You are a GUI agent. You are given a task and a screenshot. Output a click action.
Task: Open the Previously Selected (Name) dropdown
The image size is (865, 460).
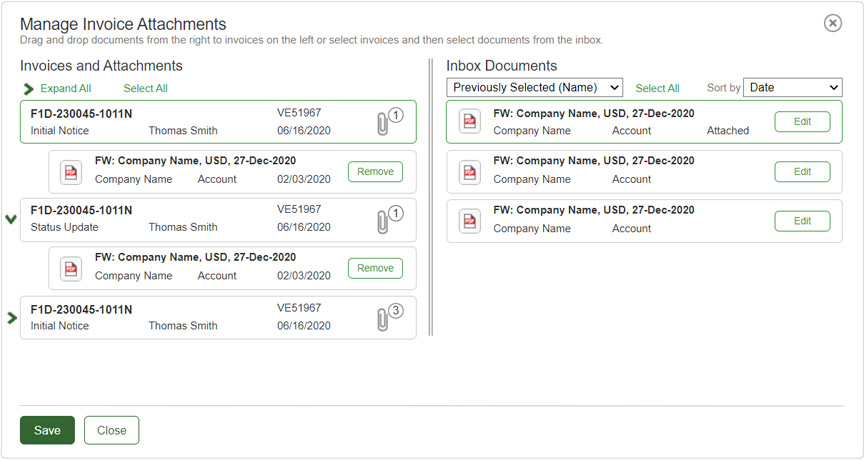534,88
